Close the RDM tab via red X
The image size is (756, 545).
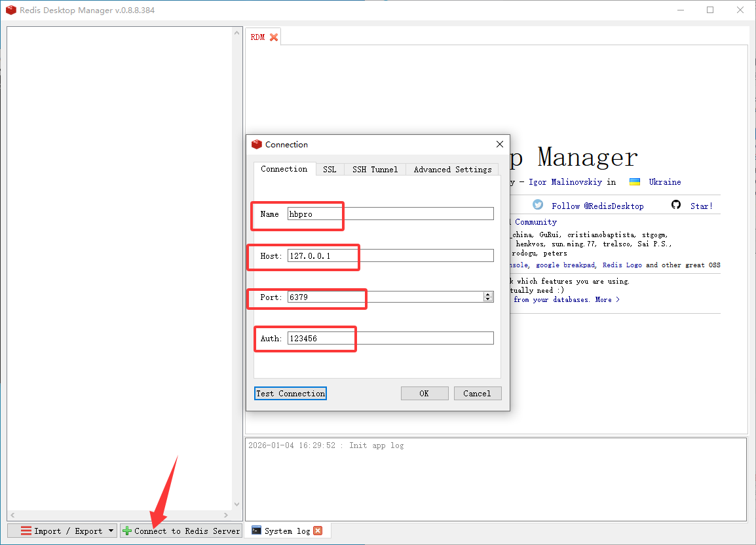pos(274,37)
